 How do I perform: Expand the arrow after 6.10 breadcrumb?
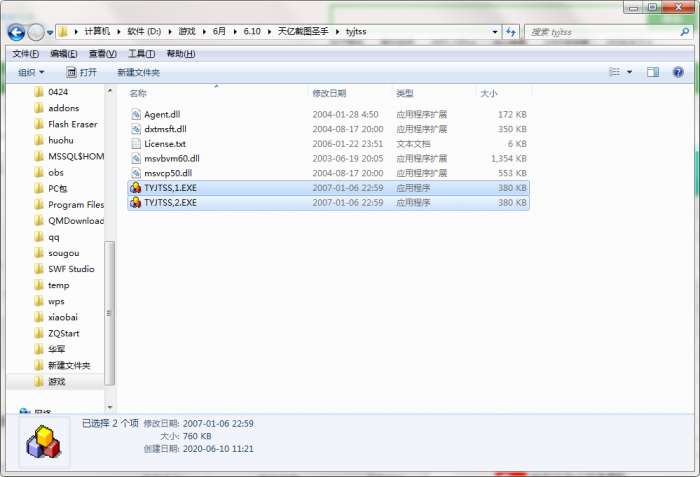(x=270, y=32)
